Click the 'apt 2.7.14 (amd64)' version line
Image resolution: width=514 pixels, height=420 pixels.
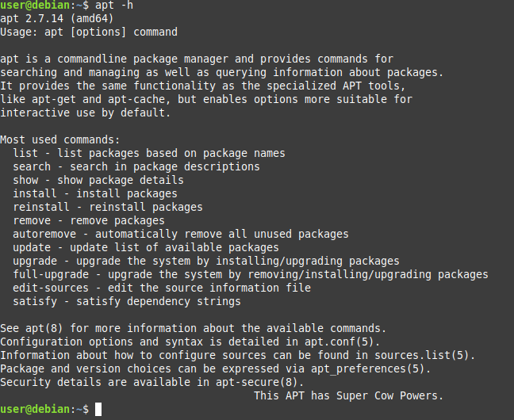click(57, 18)
